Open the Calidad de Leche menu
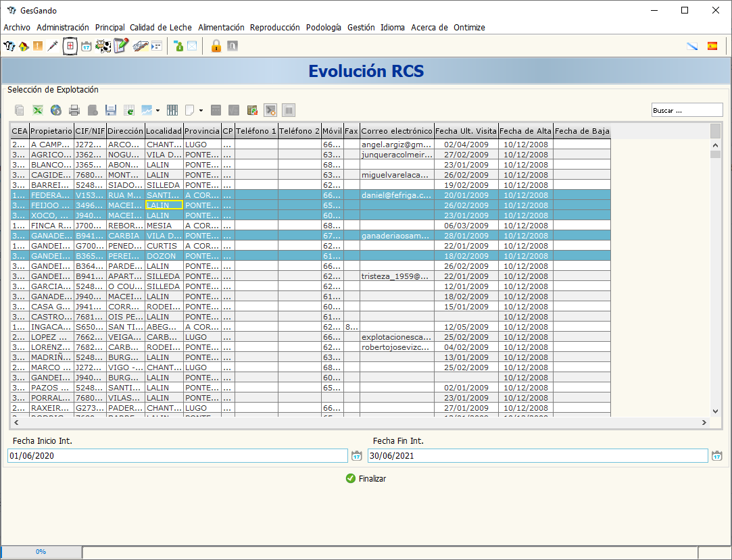Viewport: 732px width, 560px height. (161, 28)
